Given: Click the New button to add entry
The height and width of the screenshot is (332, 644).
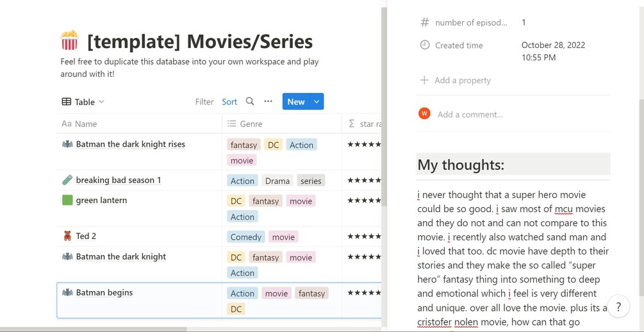Looking at the screenshot, I should point(295,102).
